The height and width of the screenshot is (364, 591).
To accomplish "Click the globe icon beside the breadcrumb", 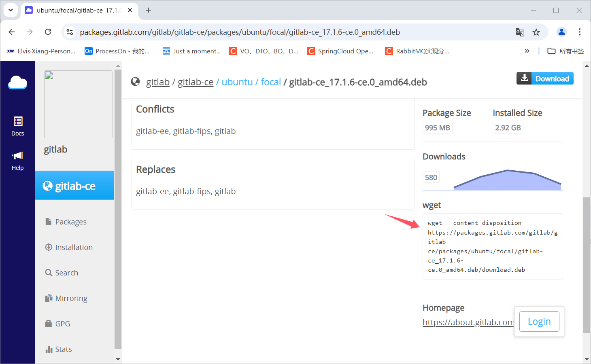I will coord(135,82).
